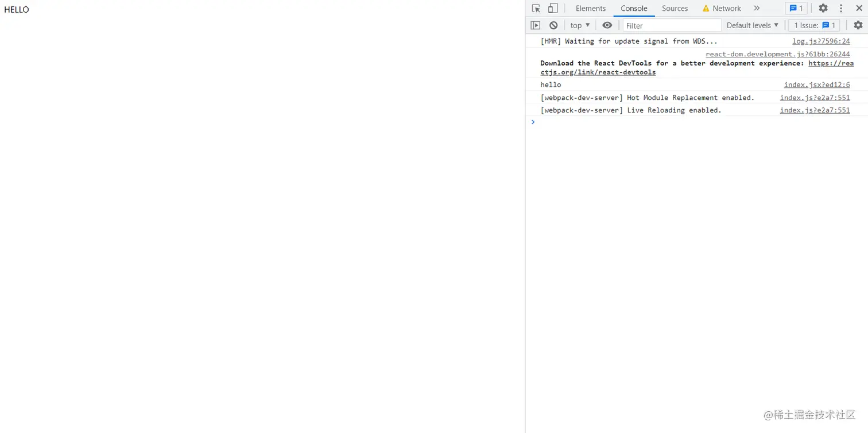Image resolution: width=868 pixels, height=433 pixels.
Task: Switch to the Sources tab
Action: pyautogui.click(x=675, y=8)
